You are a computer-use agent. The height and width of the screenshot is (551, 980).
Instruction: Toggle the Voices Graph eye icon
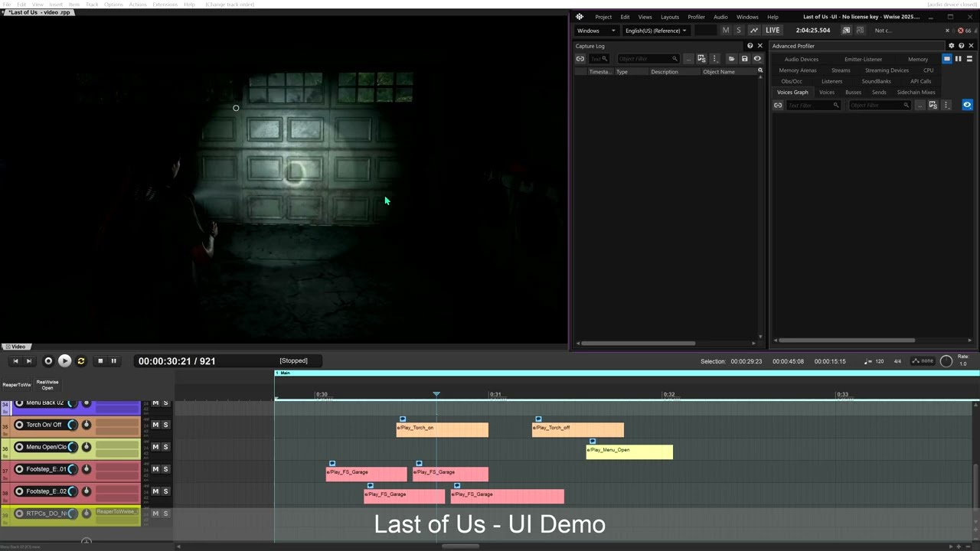pyautogui.click(x=967, y=105)
